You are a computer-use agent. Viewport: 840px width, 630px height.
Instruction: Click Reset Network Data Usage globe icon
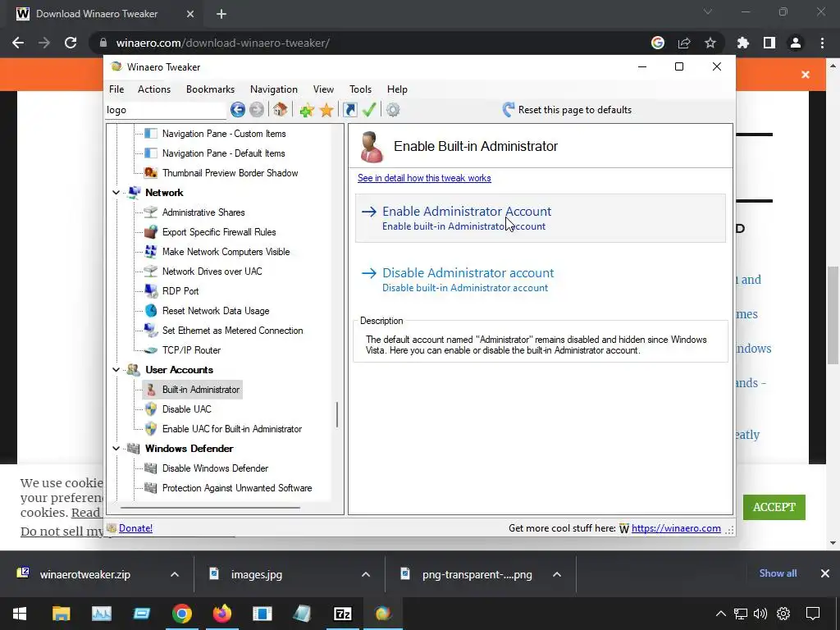[x=151, y=311]
